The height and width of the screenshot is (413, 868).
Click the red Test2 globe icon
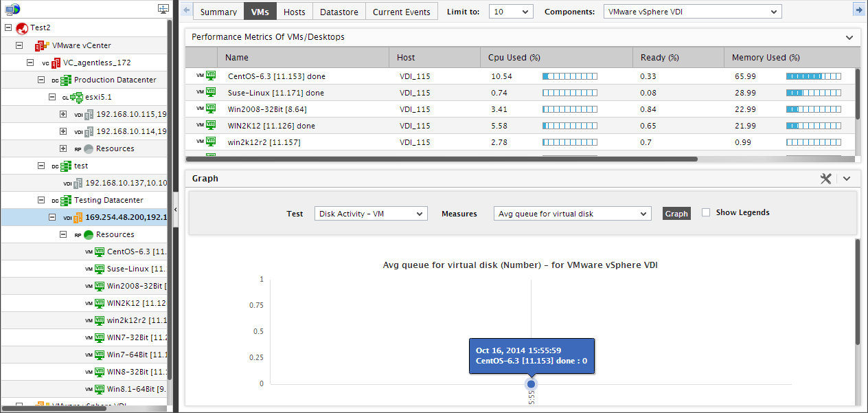21,28
